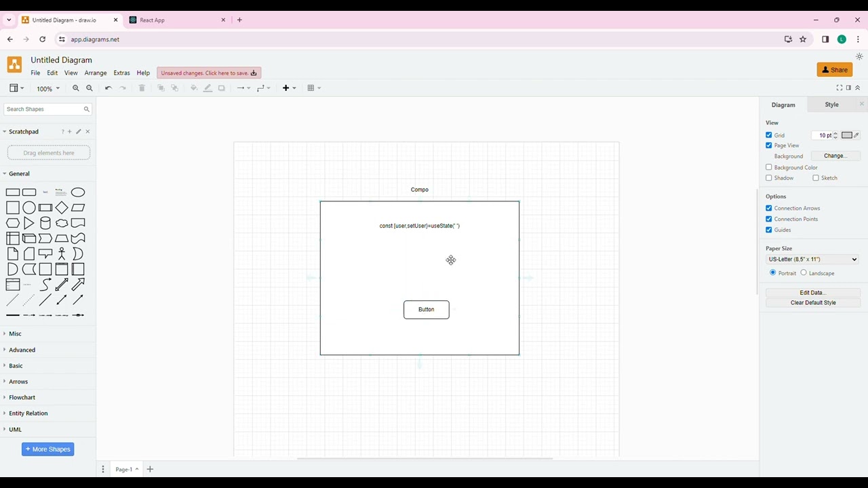
Task: Click the zoom out magnifier icon
Action: coord(90,88)
